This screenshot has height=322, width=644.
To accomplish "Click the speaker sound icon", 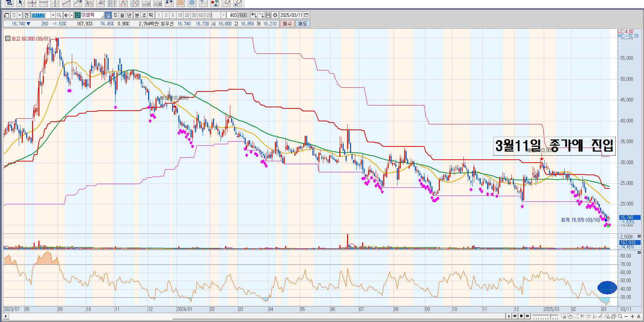I will pos(66,15).
